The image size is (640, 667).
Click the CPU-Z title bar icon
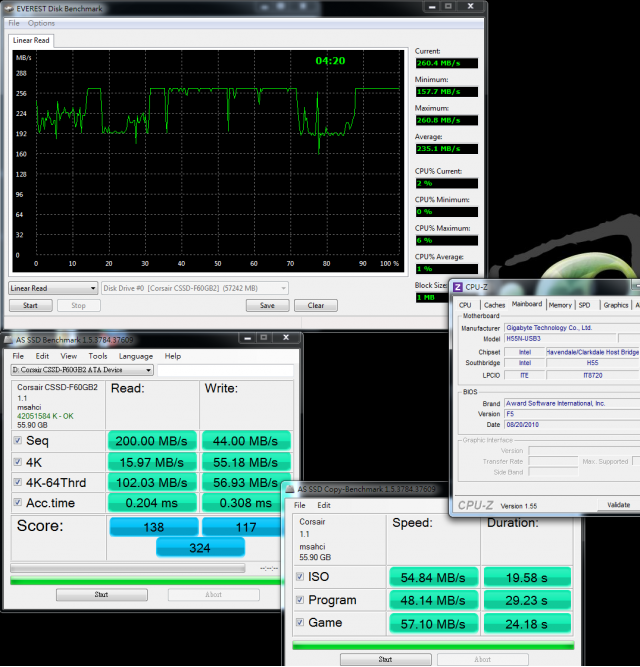(x=458, y=287)
